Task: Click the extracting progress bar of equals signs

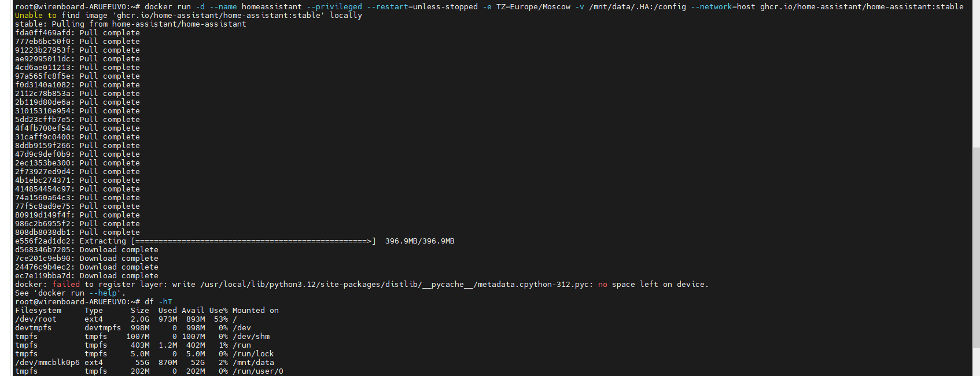Action: coord(253,241)
